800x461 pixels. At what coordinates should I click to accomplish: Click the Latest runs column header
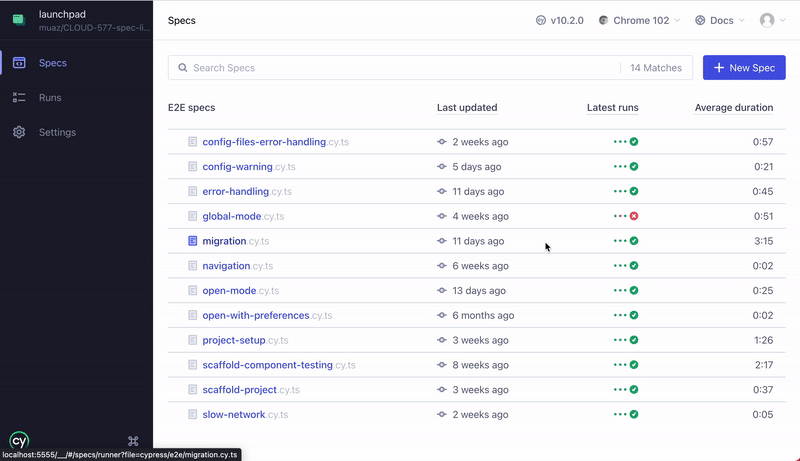pyautogui.click(x=612, y=108)
